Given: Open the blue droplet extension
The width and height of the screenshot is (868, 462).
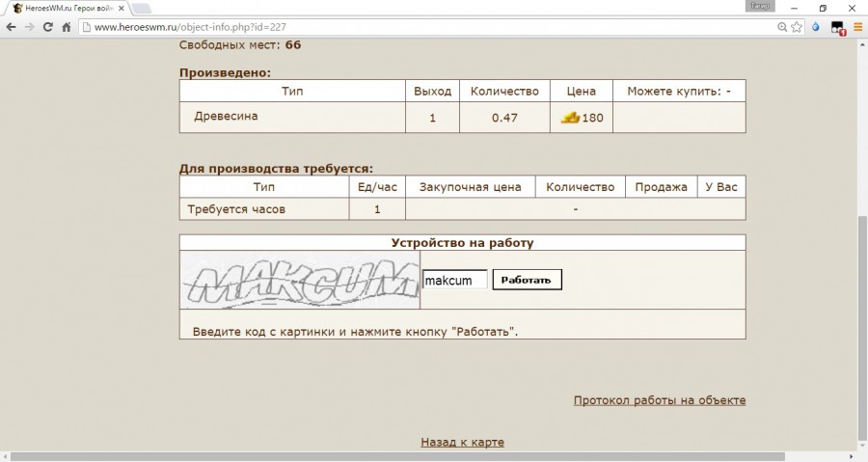Looking at the screenshot, I should pyautogui.click(x=817, y=27).
